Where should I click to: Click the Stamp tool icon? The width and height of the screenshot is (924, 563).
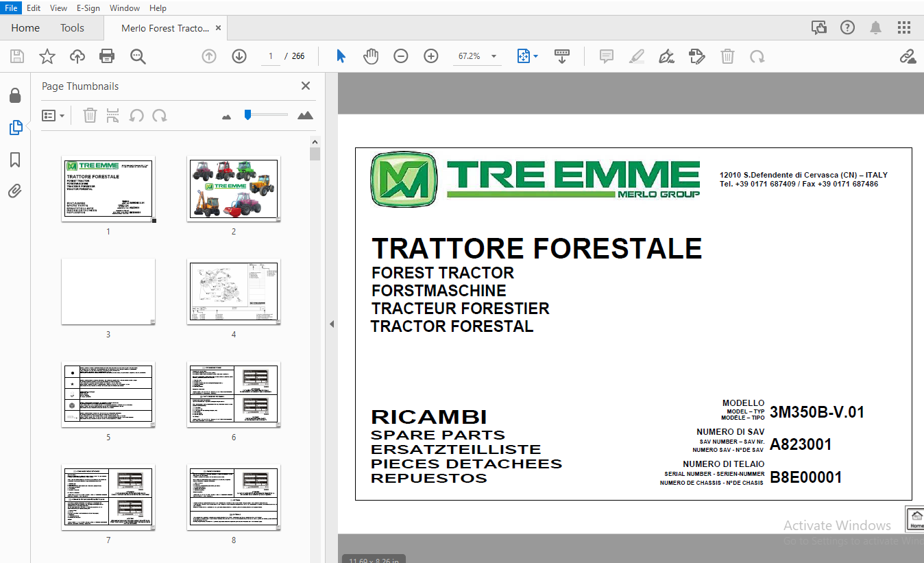click(x=697, y=56)
